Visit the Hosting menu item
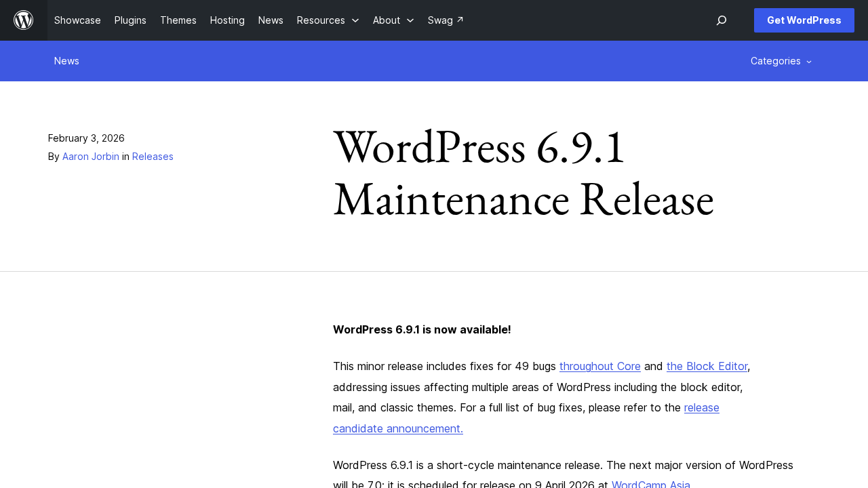868x488 pixels. [227, 20]
